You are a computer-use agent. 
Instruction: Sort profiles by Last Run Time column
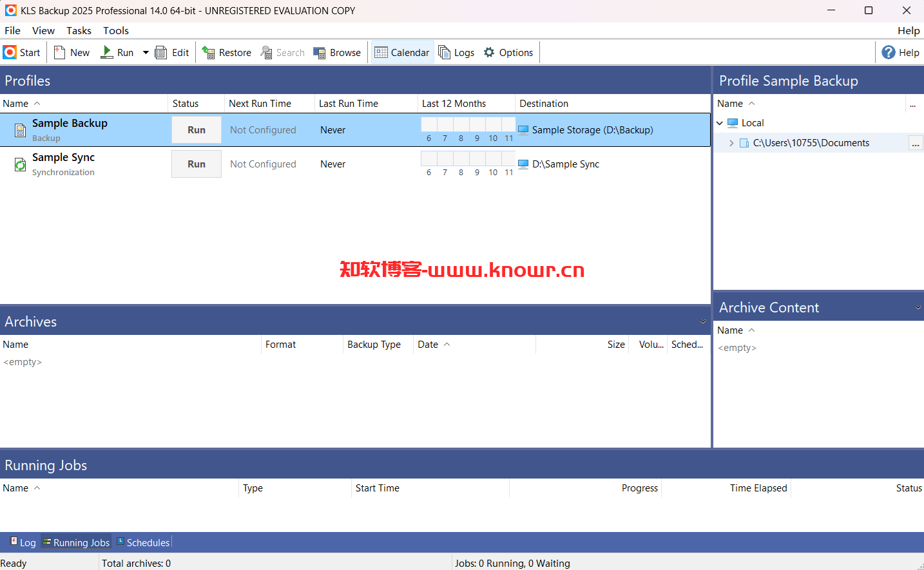(366, 104)
